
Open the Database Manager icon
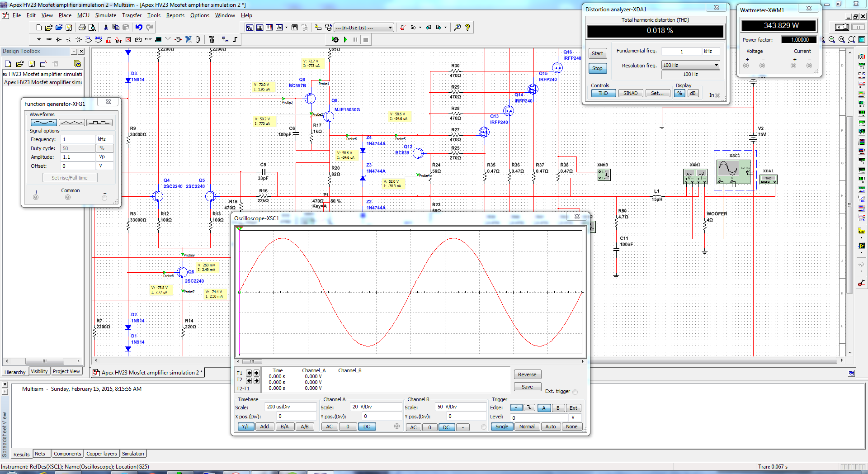tap(328, 27)
